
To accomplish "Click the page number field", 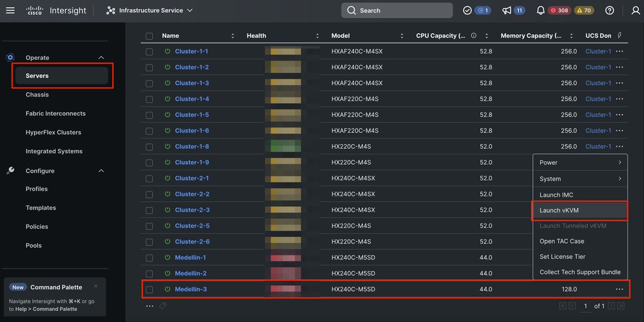I will pos(585,307).
